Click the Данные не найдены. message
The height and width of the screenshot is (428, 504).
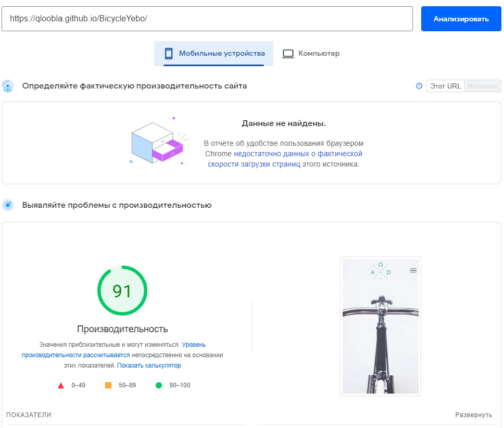click(x=284, y=123)
